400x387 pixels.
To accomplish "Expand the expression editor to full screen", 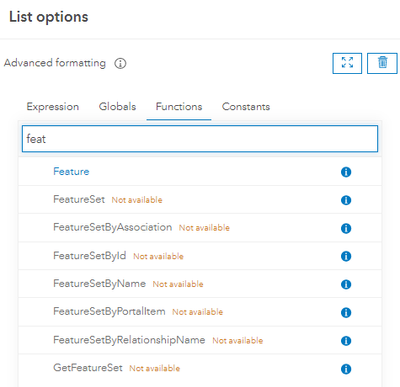I will [347, 63].
